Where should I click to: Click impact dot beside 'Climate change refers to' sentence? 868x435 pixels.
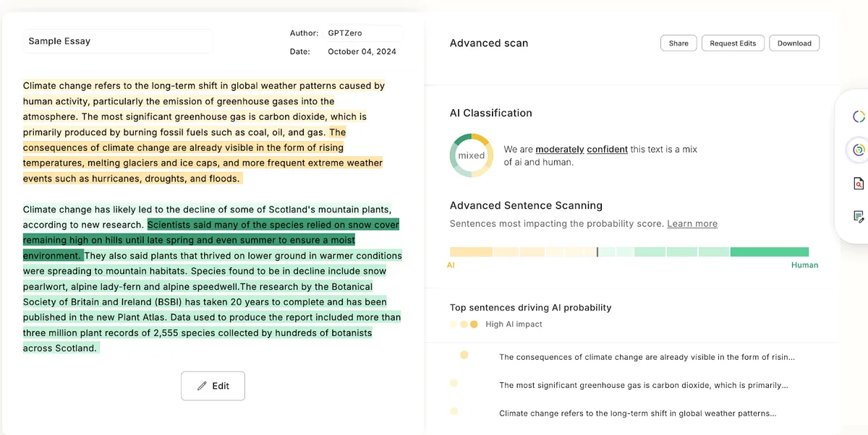coord(454,411)
